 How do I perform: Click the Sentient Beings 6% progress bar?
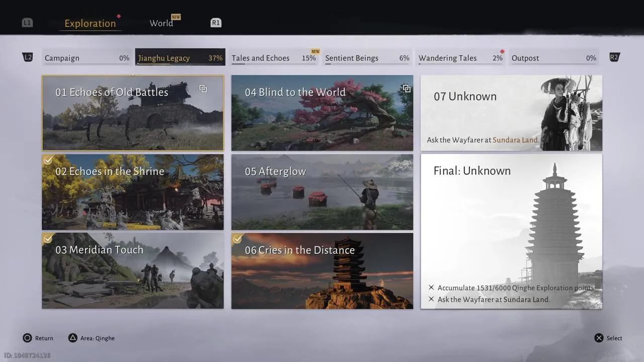[x=367, y=64]
